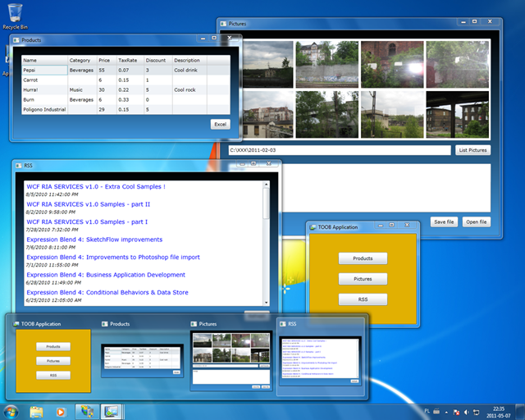Launch Windows Media Player from the taskbar

click(x=61, y=412)
